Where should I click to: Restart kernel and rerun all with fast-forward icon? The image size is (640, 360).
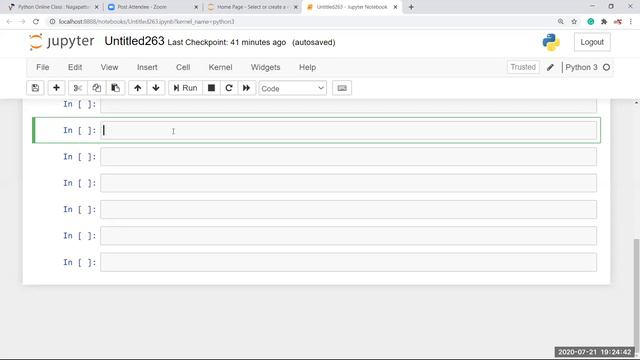point(247,88)
